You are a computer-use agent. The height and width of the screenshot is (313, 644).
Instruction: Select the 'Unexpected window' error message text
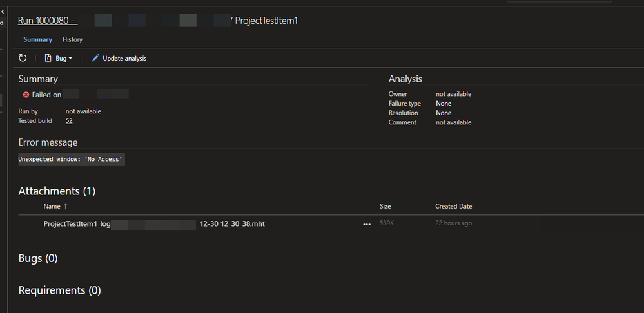click(x=71, y=159)
